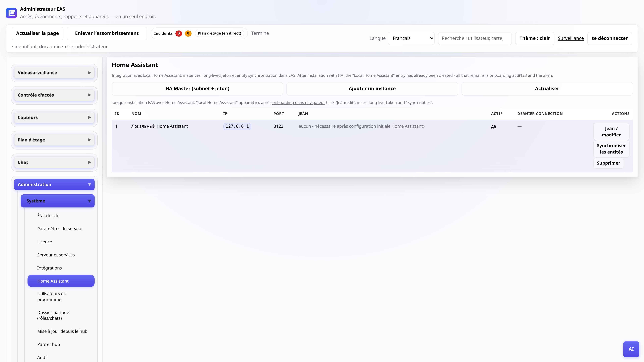This screenshot has width=644, height=362.
Task: Expand the Chat section
Action: (54, 162)
